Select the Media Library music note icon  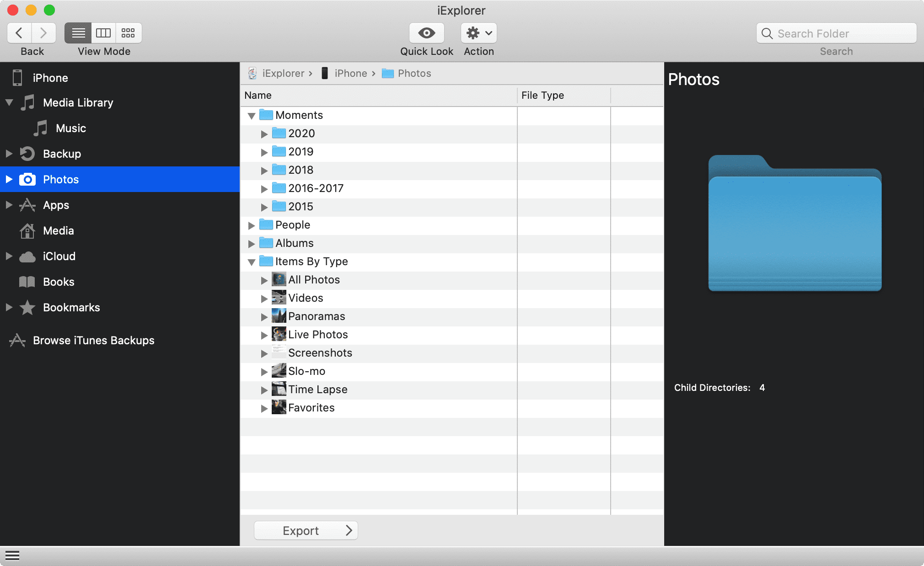(x=28, y=102)
